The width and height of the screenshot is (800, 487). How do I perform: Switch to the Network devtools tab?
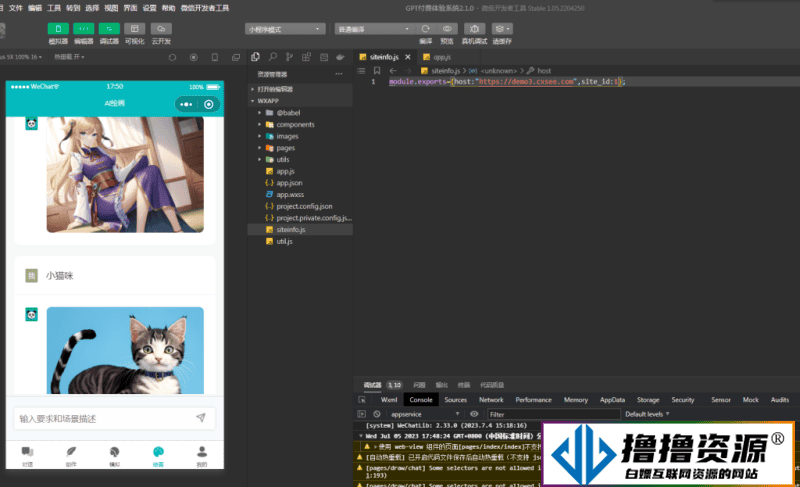click(x=491, y=400)
